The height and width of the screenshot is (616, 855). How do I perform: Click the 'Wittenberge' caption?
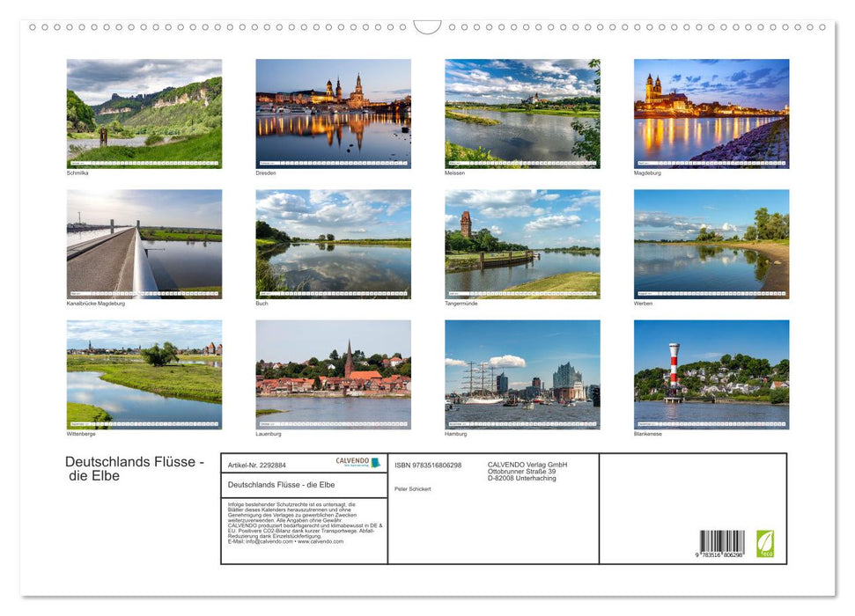coord(81,434)
